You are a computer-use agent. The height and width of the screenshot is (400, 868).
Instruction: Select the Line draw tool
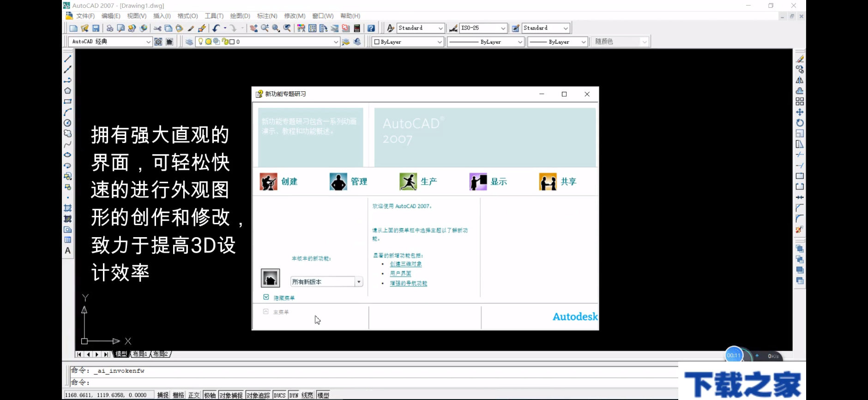(x=67, y=59)
